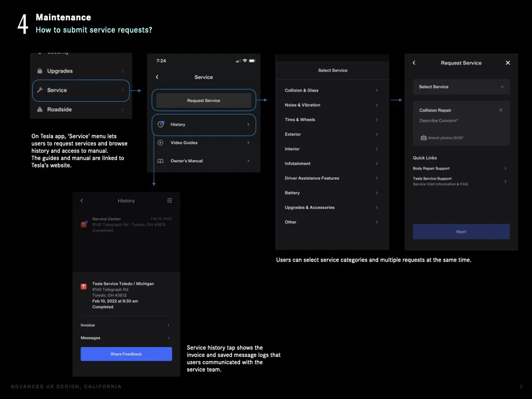Select Battery service category
532x399 pixels.
(332, 193)
